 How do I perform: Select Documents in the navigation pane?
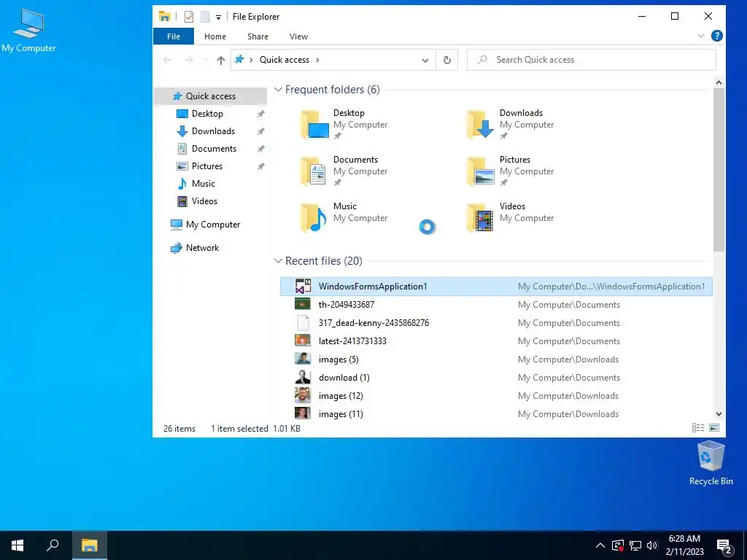click(x=214, y=149)
